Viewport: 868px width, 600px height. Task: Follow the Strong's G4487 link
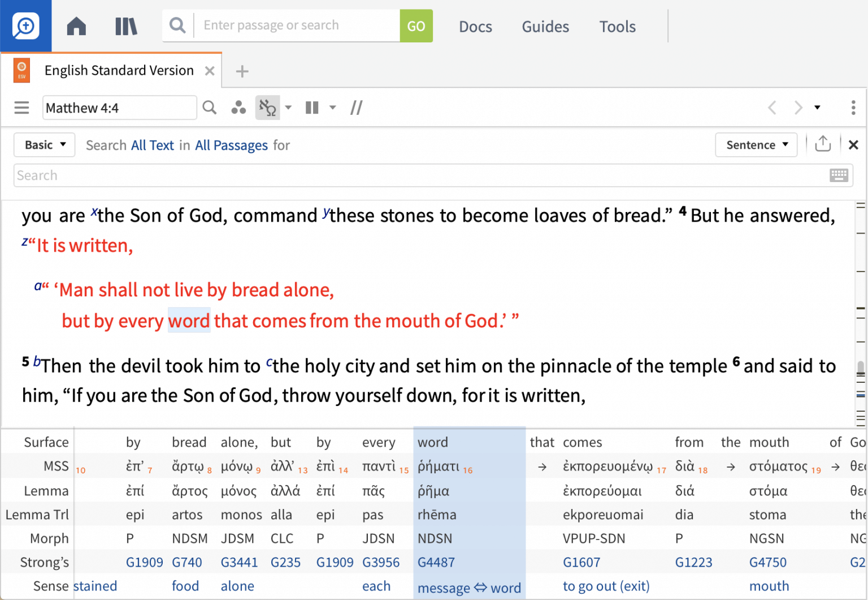[x=436, y=562]
